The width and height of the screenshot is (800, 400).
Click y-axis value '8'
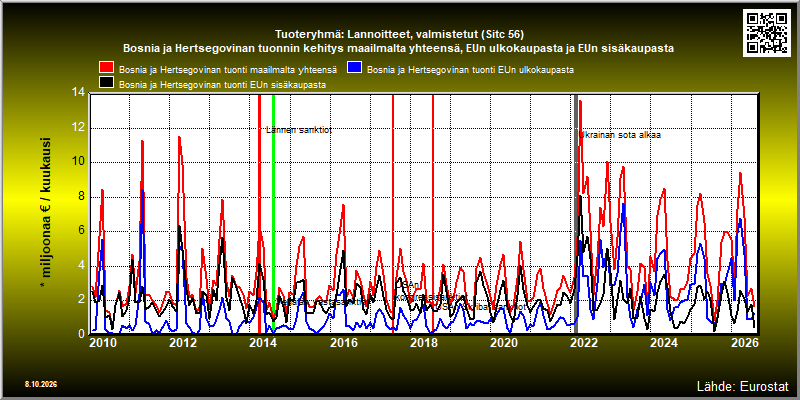pyautogui.click(x=81, y=197)
